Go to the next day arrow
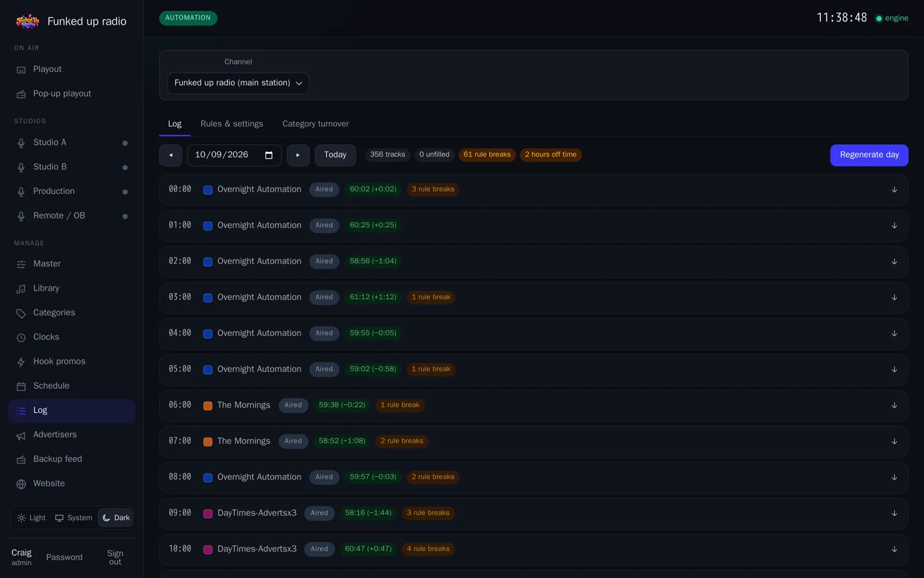The height and width of the screenshot is (578, 924). (298, 155)
